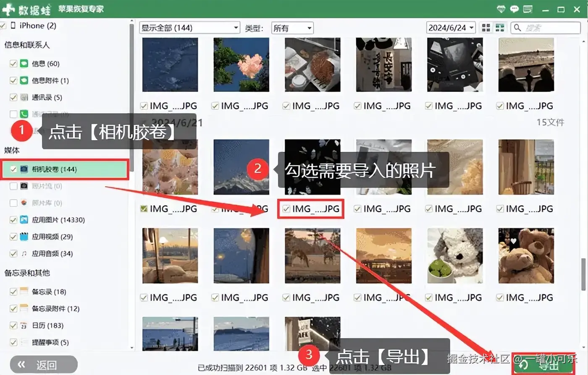Open the diamond VIP icon in title bar
The width and height of the screenshot is (588, 375).
pyautogui.click(x=501, y=9)
